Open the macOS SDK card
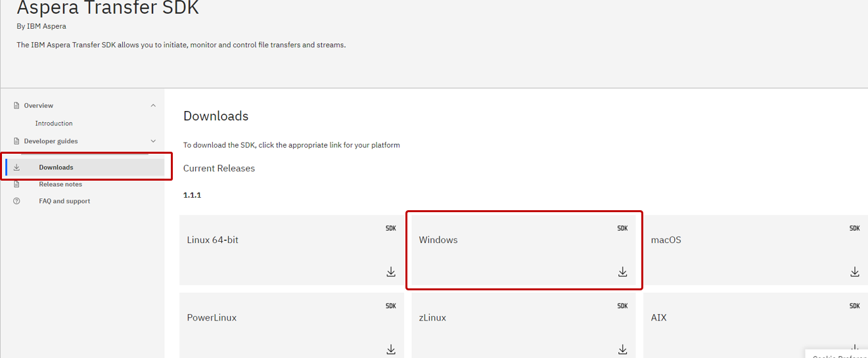The height and width of the screenshot is (358, 868). point(756,250)
